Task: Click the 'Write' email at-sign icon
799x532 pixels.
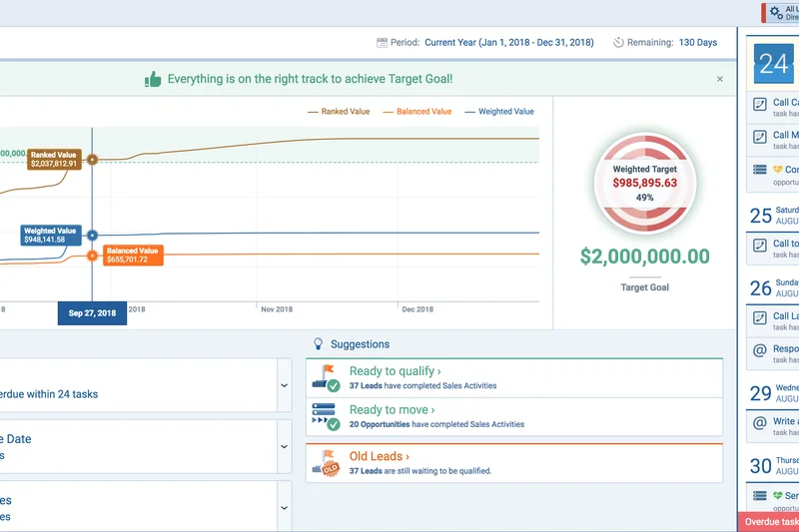Action: [760, 422]
